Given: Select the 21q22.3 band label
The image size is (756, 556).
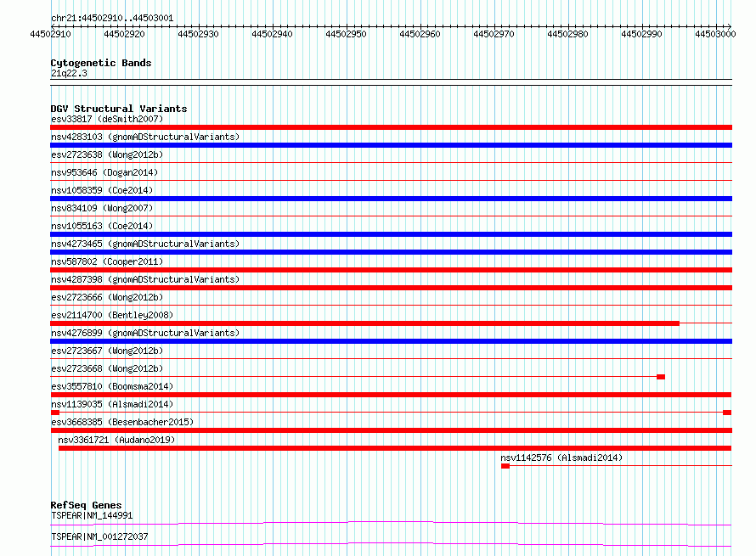Looking at the screenshot, I should (69, 73).
